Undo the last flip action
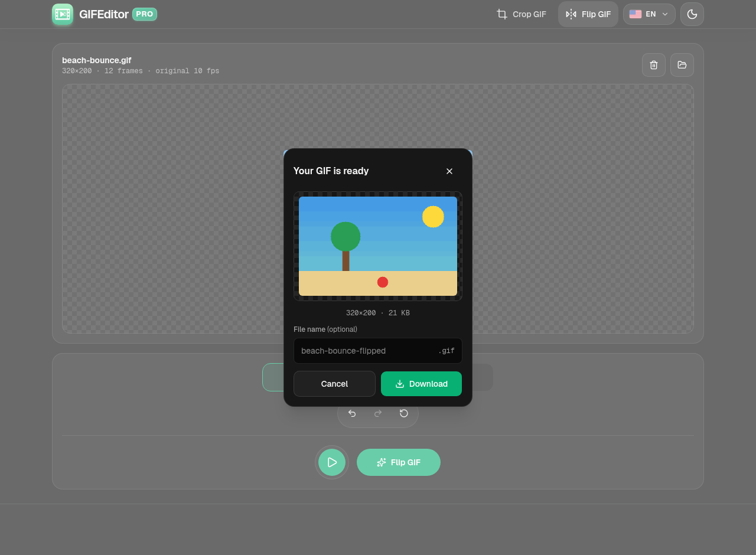Screen dimensions: 756x555 352,413
